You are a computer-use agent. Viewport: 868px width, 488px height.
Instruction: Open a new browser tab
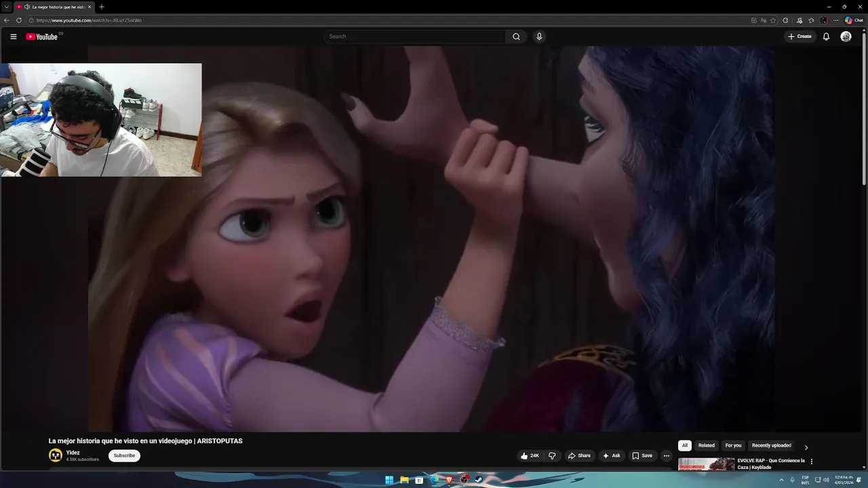102,7
